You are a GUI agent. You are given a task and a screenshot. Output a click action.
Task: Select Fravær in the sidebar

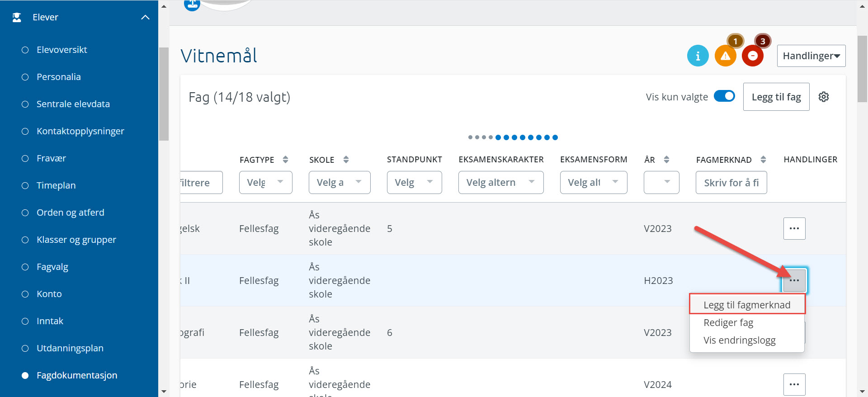[x=51, y=158]
